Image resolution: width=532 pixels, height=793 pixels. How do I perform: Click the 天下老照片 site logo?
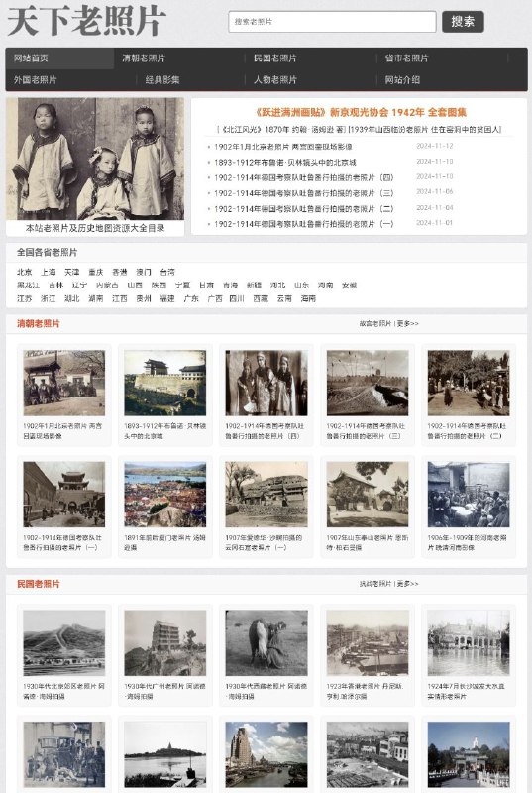click(x=86, y=22)
